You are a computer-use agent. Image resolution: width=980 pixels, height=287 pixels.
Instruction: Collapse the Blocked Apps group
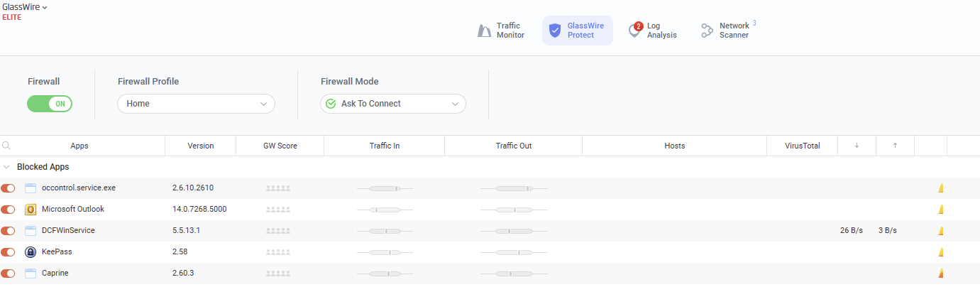point(7,167)
